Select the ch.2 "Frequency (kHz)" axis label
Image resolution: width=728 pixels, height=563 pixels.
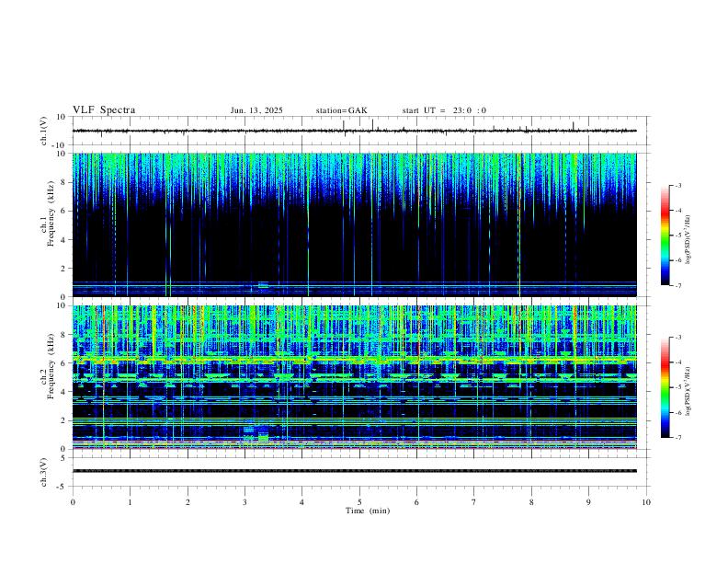pos(51,365)
